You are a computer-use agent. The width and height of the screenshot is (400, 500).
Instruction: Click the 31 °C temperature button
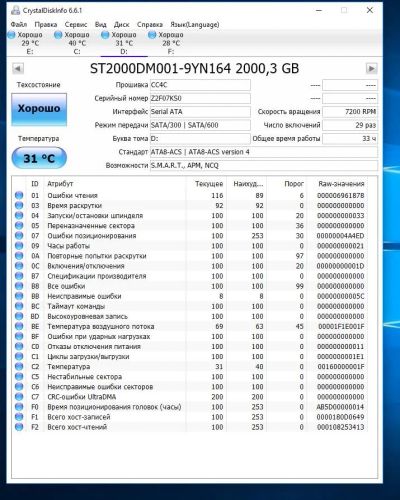pos(39,158)
